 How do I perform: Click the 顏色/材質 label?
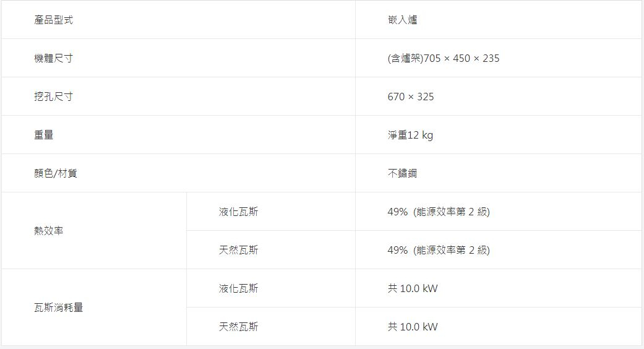pyautogui.click(x=56, y=173)
